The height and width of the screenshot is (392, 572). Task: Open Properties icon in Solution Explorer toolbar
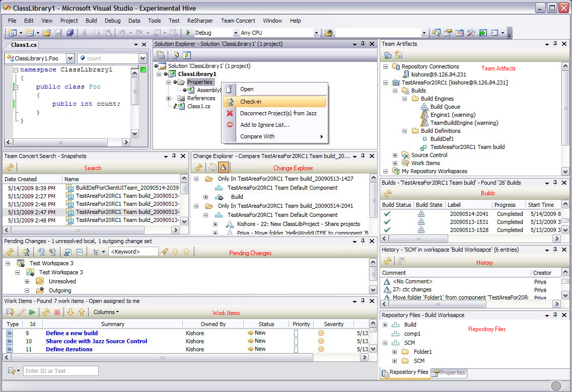click(x=161, y=55)
